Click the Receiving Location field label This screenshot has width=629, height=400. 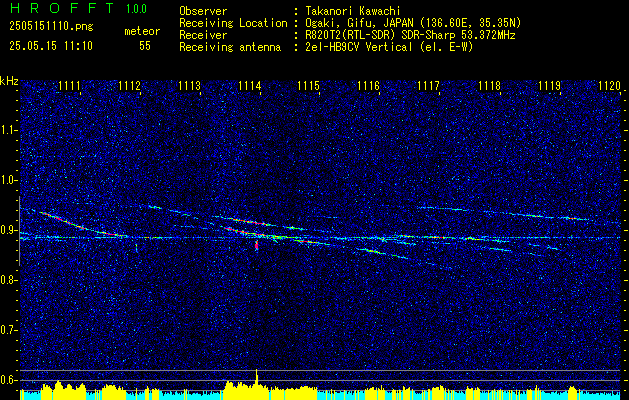pyautogui.click(x=233, y=23)
